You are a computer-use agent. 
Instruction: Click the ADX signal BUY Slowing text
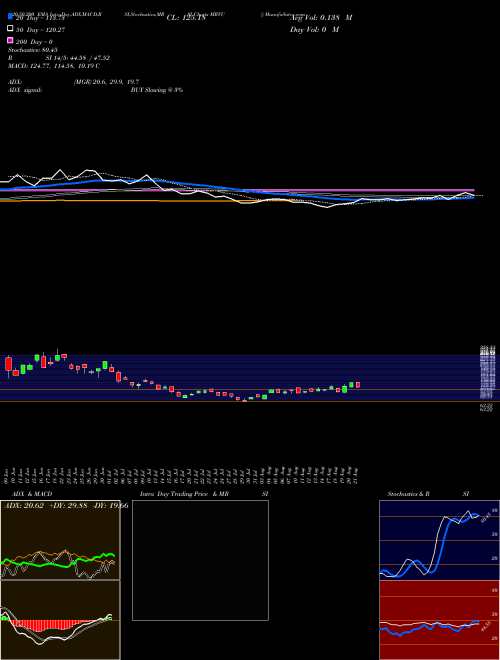pos(157,90)
